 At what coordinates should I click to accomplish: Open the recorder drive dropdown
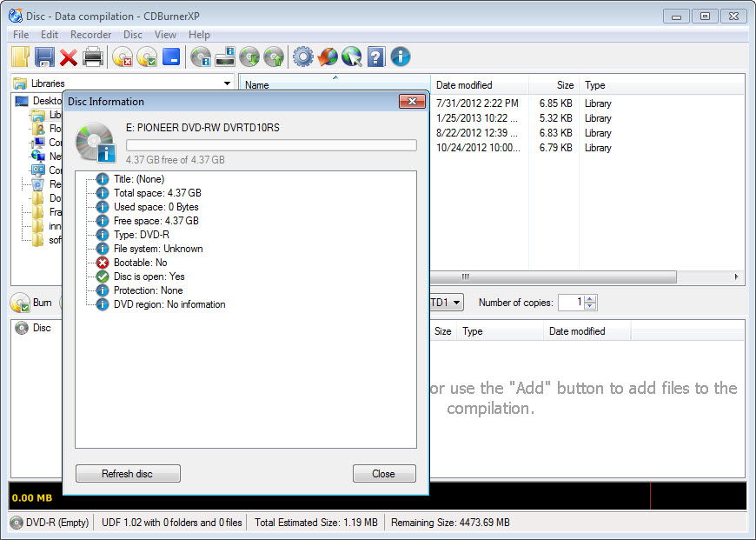pyautogui.click(x=455, y=303)
